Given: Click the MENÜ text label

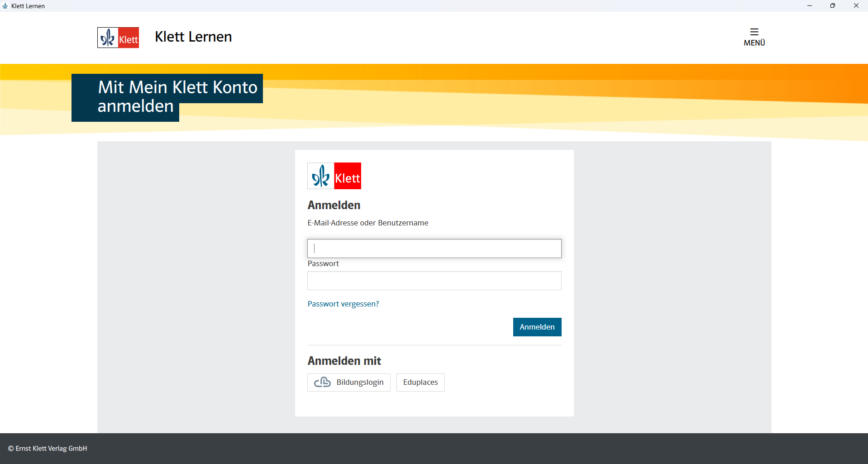Looking at the screenshot, I should click(754, 43).
